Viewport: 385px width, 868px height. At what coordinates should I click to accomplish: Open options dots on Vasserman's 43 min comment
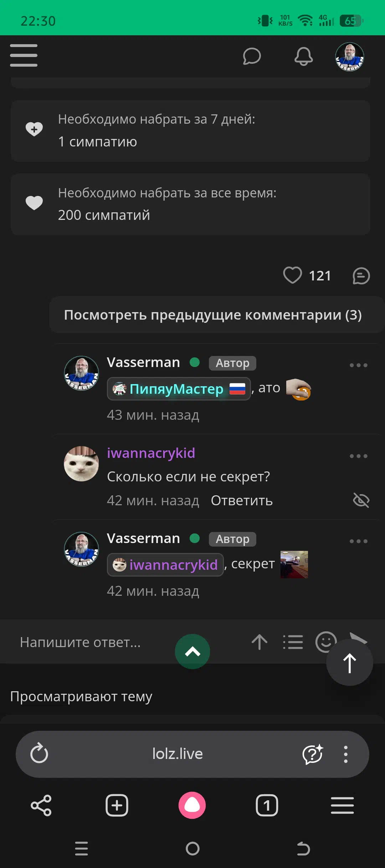coord(358,365)
